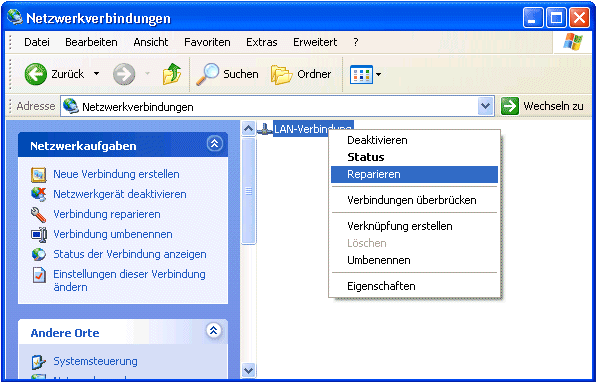This screenshot has width=596, height=382.
Task: Click the Neue Verbindung erstellen wizard icon
Action: pos(38,174)
